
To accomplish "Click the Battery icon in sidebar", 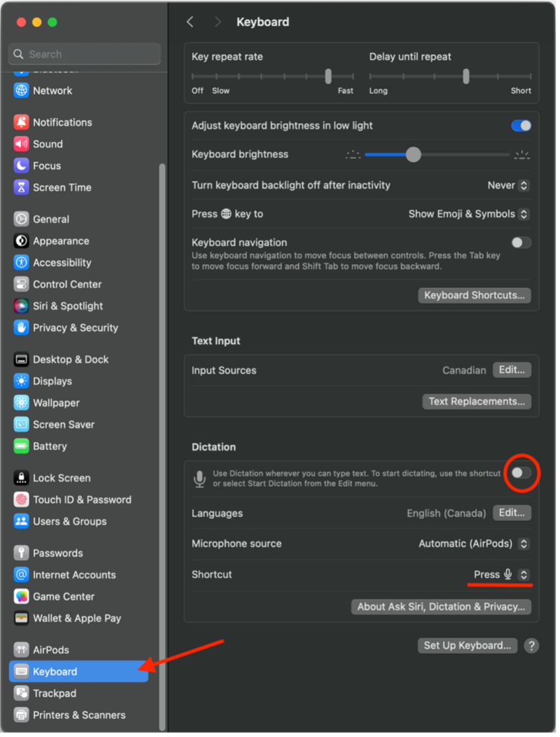I will 21,448.
